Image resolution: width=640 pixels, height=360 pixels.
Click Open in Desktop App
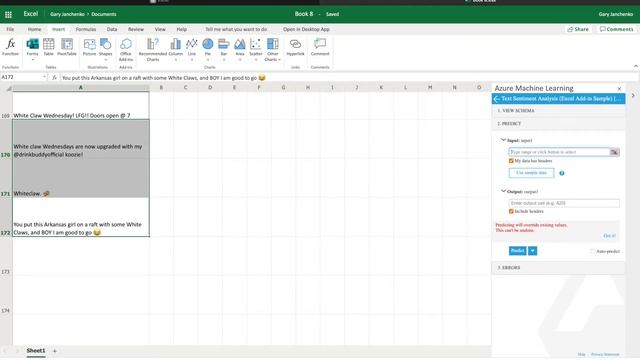coord(306,29)
